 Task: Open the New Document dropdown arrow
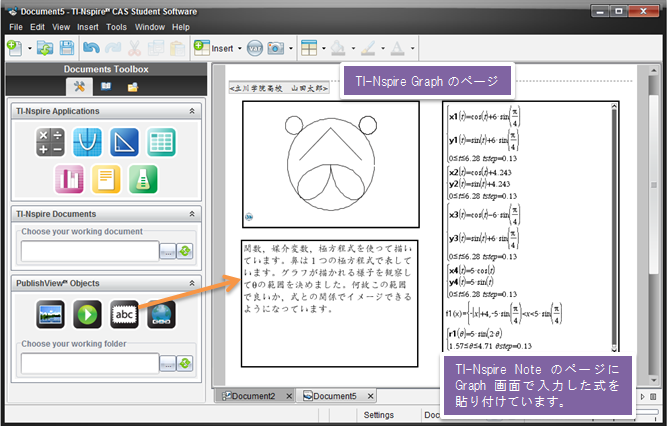pos(29,48)
